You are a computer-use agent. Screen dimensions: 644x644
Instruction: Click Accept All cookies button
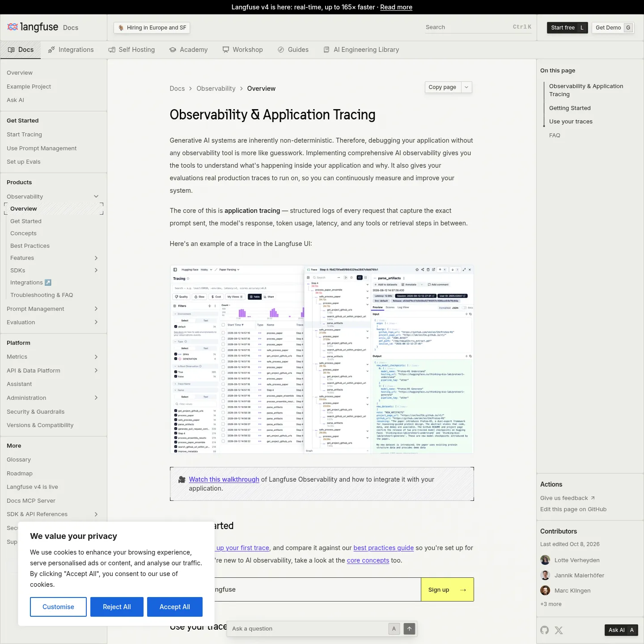175,607
